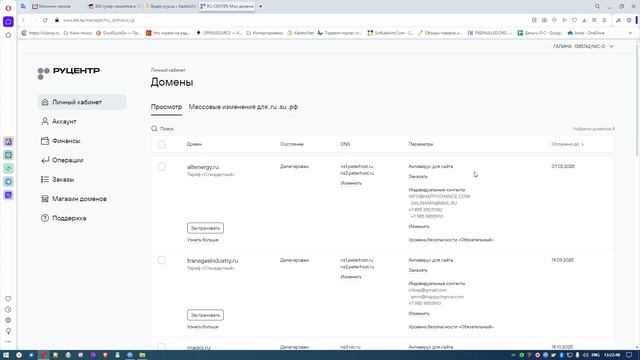Open new tab plus button

[260, 7]
